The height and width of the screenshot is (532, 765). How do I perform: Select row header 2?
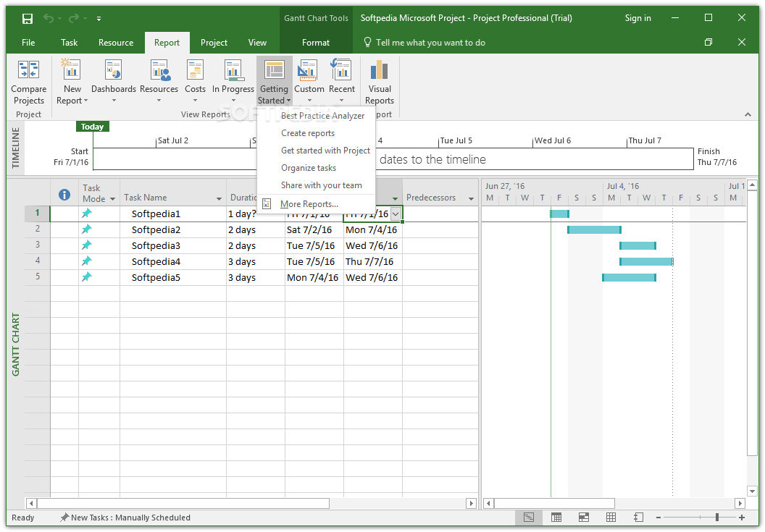(38, 229)
